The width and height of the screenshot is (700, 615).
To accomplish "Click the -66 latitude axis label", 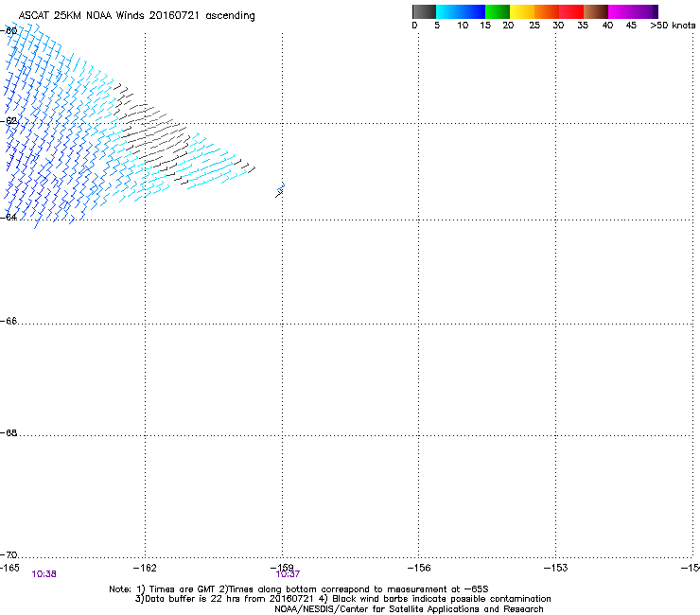I will click(9, 321).
